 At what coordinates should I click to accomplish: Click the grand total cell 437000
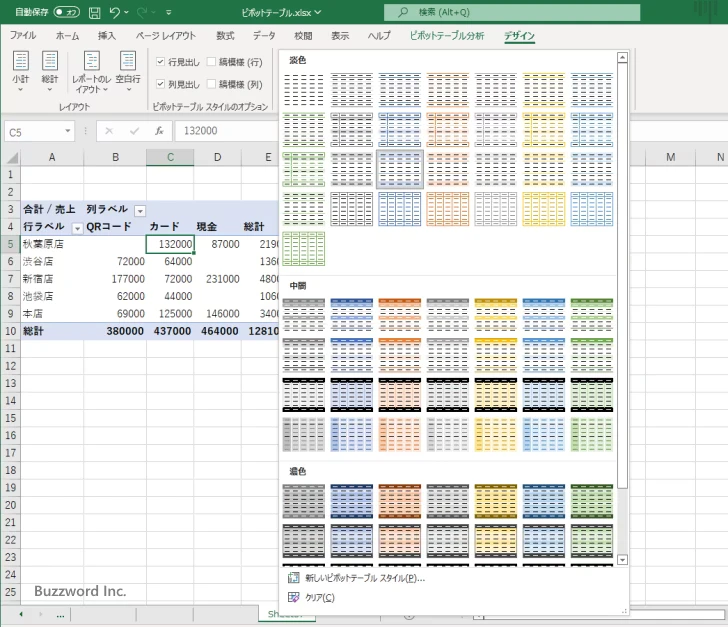(170, 331)
